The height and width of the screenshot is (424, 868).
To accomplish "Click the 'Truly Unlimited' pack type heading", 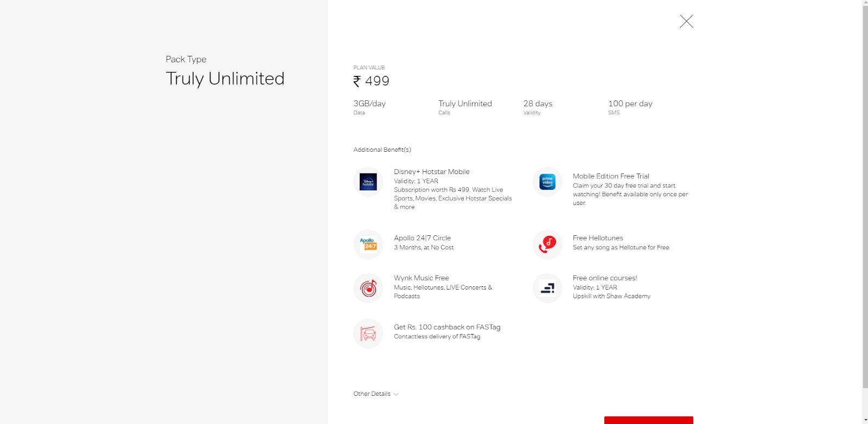I will pyautogui.click(x=225, y=79).
